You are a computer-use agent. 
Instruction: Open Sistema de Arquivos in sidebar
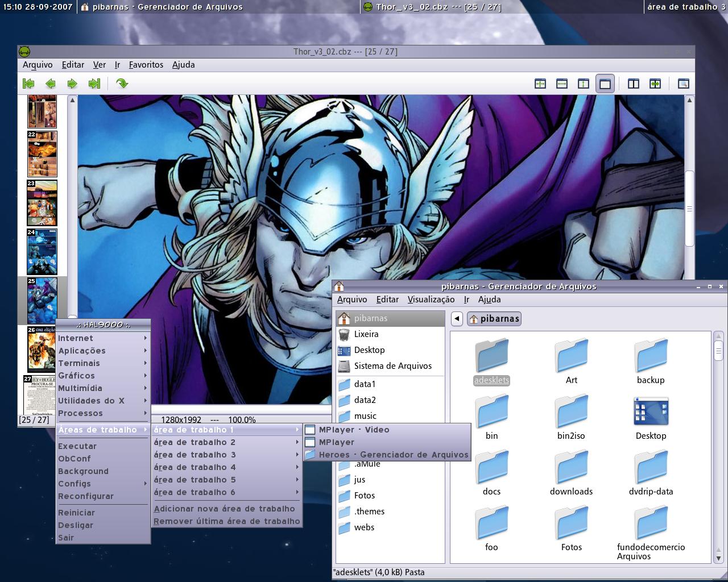coord(390,366)
